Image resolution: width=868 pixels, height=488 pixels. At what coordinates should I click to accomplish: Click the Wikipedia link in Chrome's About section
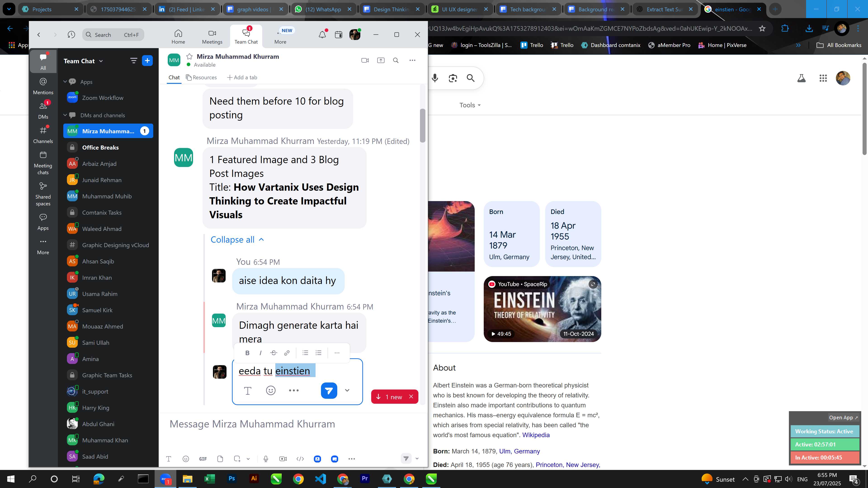536,435
